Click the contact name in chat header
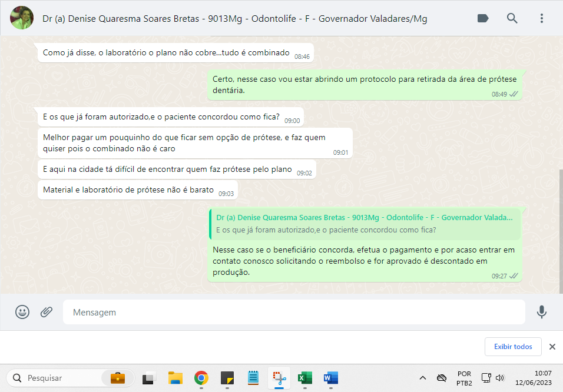 234,19
